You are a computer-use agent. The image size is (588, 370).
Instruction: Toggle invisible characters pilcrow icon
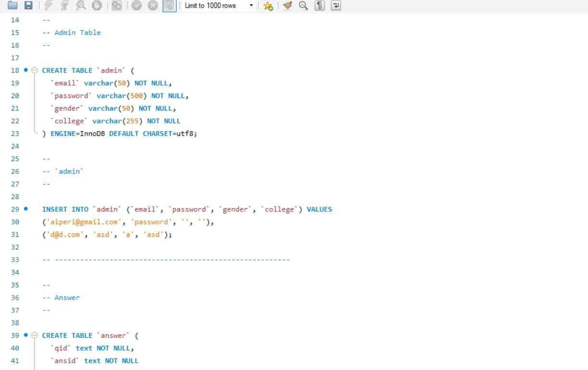click(x=319, y=6)
